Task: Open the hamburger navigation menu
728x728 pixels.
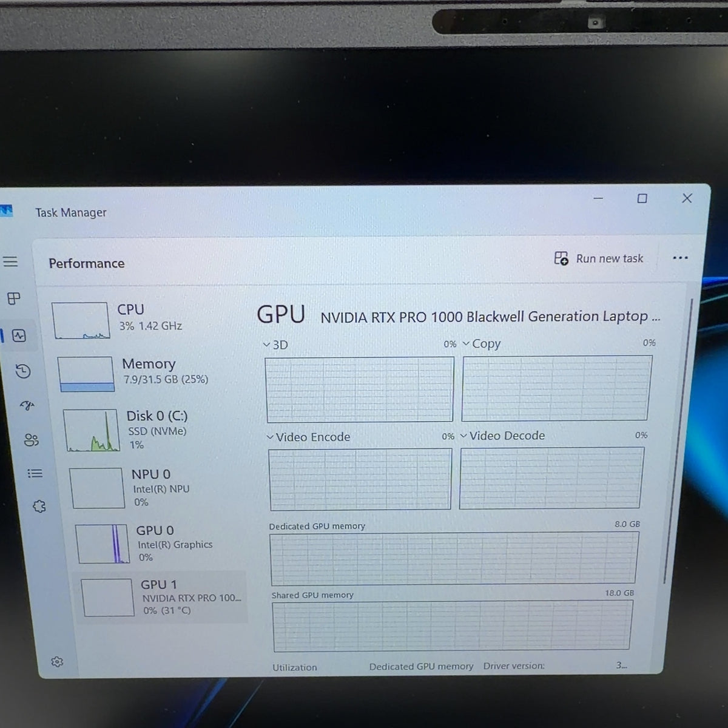Action: click(10, 261)
